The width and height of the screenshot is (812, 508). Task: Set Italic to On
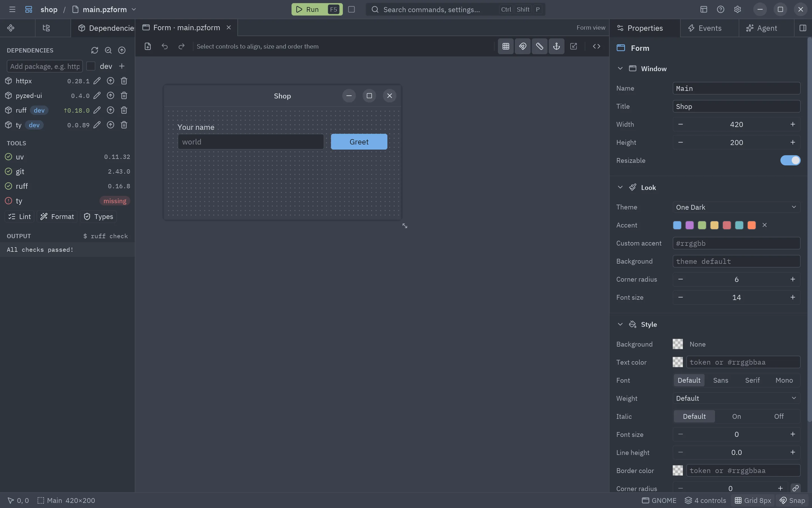click(x=736, y=416)
